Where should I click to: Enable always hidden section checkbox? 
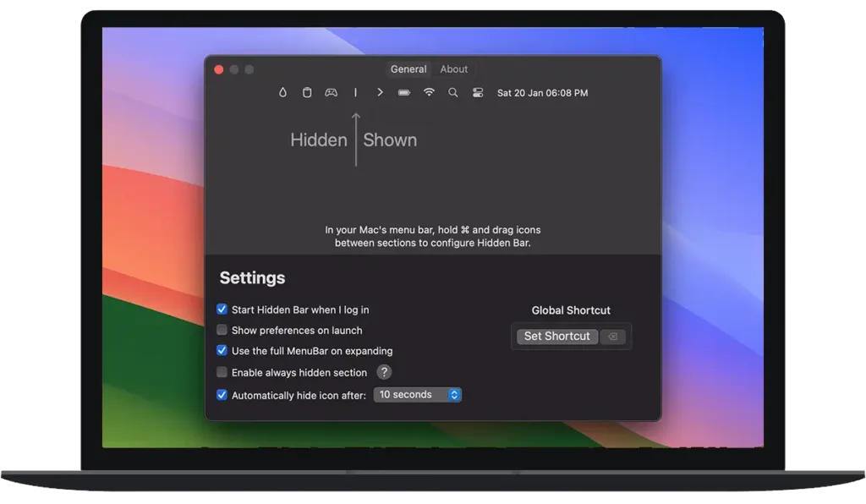tap(222, 372)
